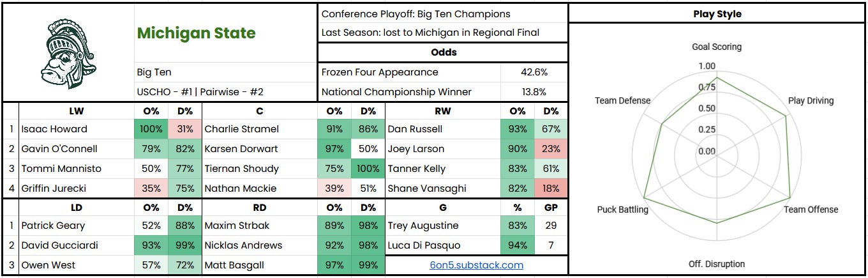
Task: Click Isaac Howard's 100% offense cell
Action: [151, 128]
